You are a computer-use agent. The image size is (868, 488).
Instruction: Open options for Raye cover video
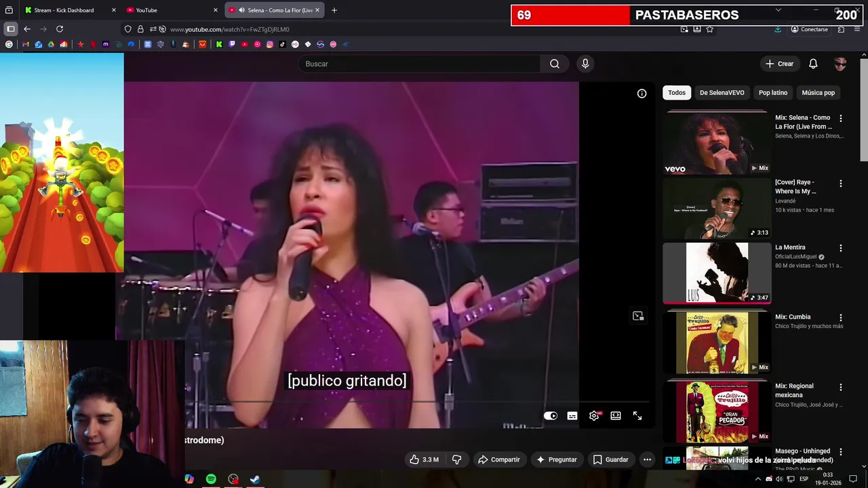(x=841, y=183)
